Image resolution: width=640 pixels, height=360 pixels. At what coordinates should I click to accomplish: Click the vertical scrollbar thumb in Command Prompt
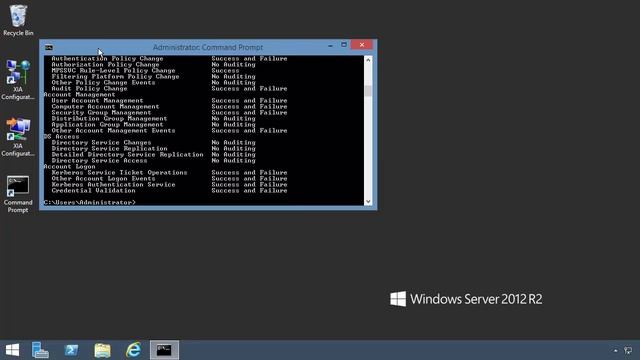tap(368, 91)
